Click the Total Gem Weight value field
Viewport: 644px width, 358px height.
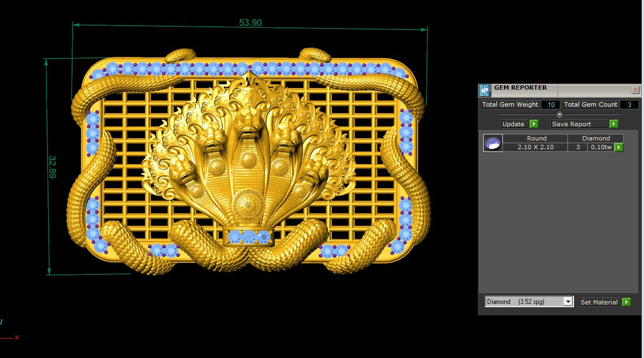coord(551,105)
